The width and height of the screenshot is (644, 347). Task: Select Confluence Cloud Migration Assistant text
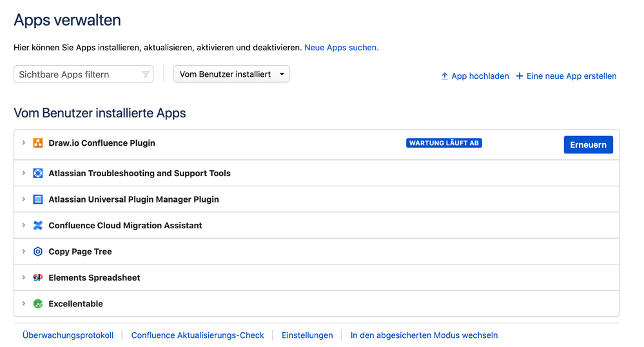pyautogui.click(x=125, y=226)
